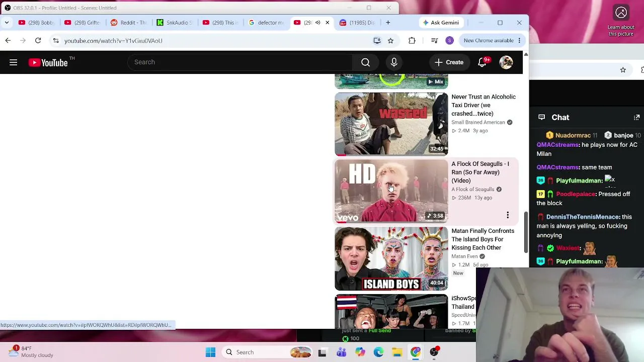644x362 pixels.
Task: Open the Windows Start menu
Action: [210, 352]
